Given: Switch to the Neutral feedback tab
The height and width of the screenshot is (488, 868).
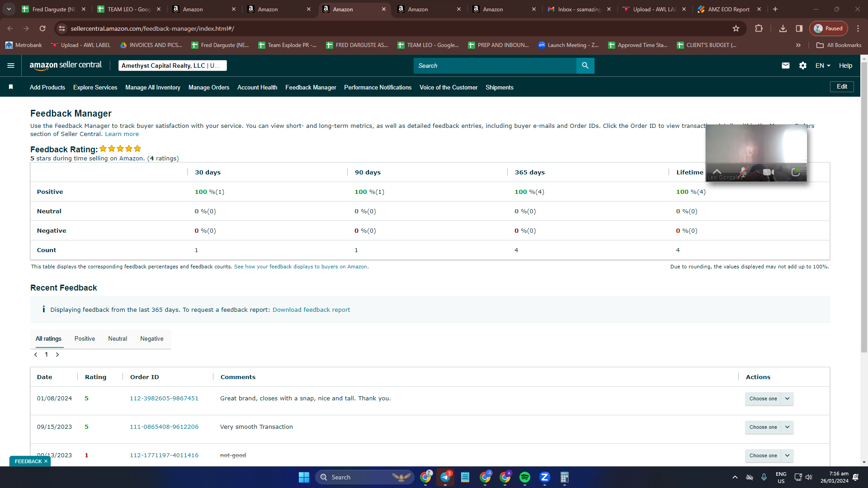Looking at the screenshot, I should (x=118, y=339).
